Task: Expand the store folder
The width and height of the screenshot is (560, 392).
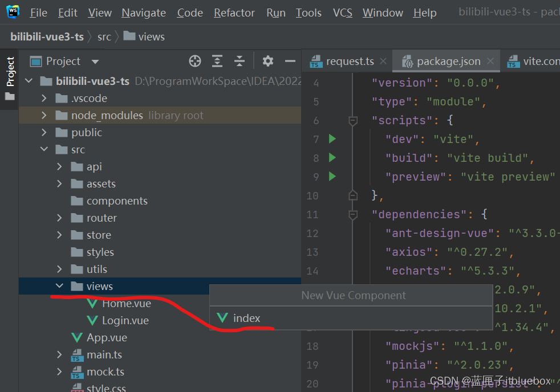Action: (59, 235)
